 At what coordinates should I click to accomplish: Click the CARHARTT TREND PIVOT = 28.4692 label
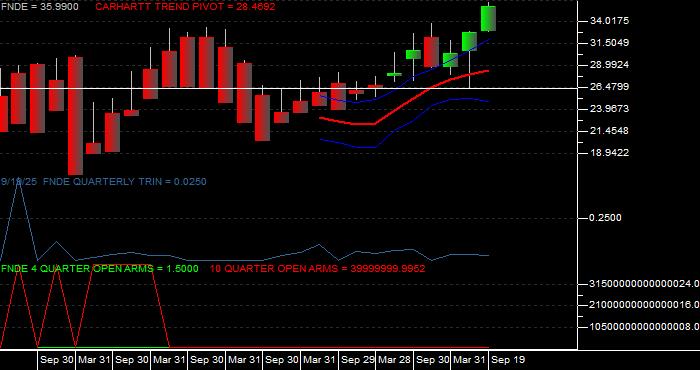click(185, 7)
